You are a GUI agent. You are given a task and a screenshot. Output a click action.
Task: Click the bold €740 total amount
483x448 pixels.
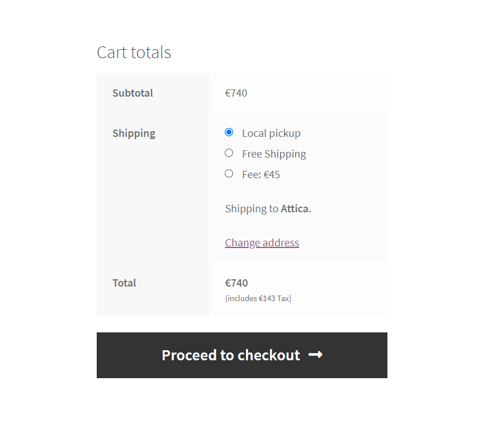(236, 283)
